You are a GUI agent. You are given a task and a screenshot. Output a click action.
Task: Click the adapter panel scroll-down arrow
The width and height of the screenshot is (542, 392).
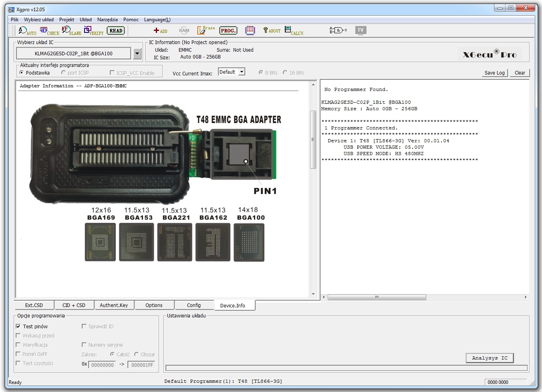(313, 294)
